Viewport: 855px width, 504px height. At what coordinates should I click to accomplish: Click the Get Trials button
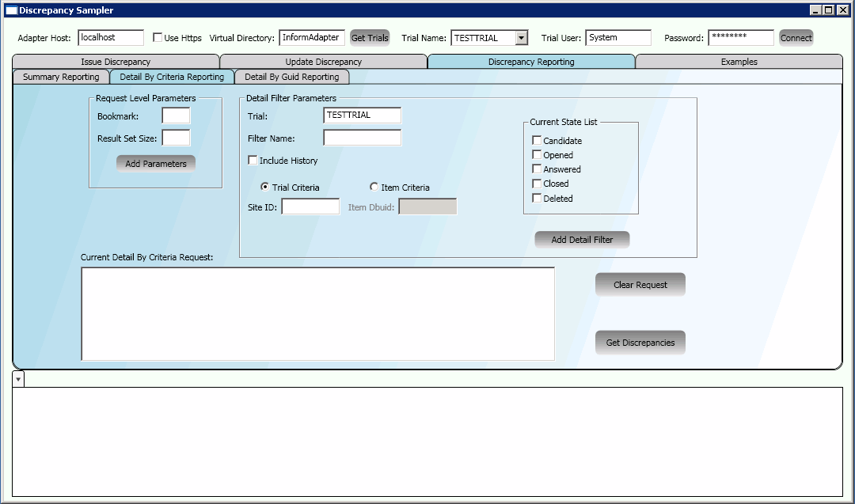pos(370,38)
